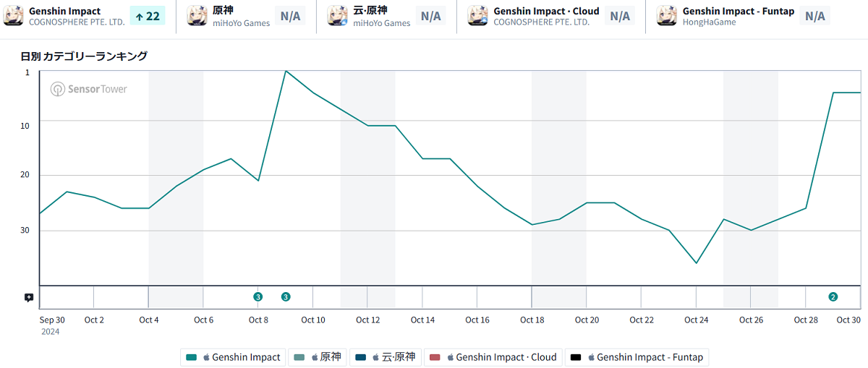868x368 pixels.
Task: Open the Genshin Impact app title link
Action: tap(65, 11)
